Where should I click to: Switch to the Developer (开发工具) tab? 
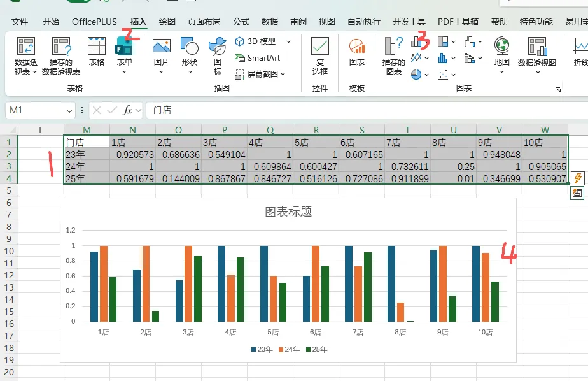(409, 22)
